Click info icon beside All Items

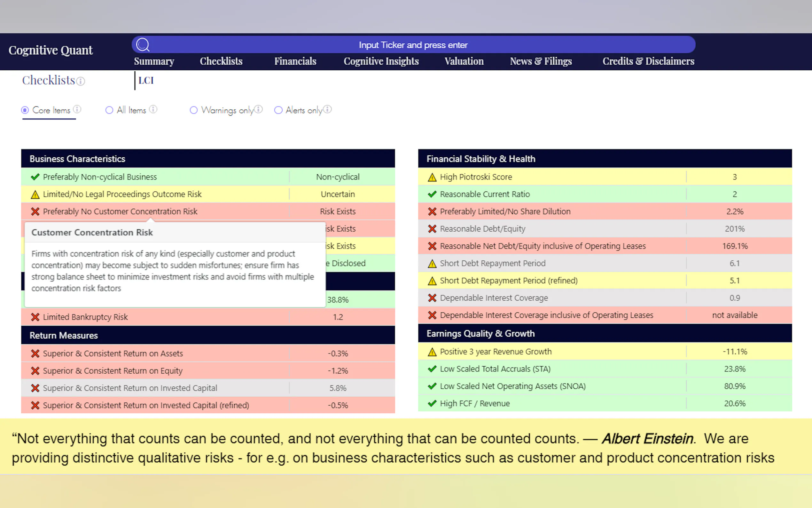pyautogui.click(x=153, y=109)
